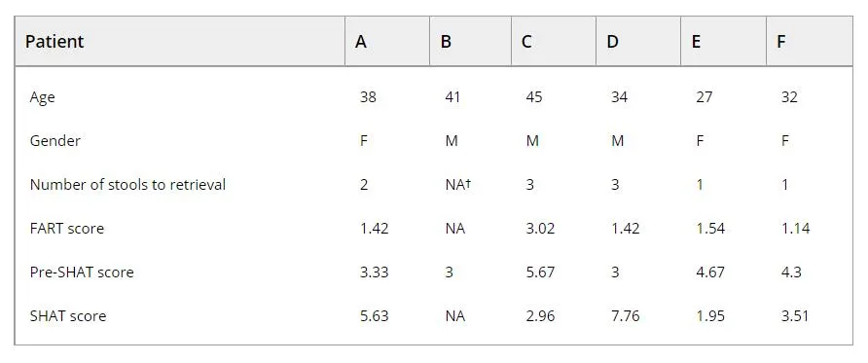Click patient E's Pre-SHAT score 4.67

(710, 272)
